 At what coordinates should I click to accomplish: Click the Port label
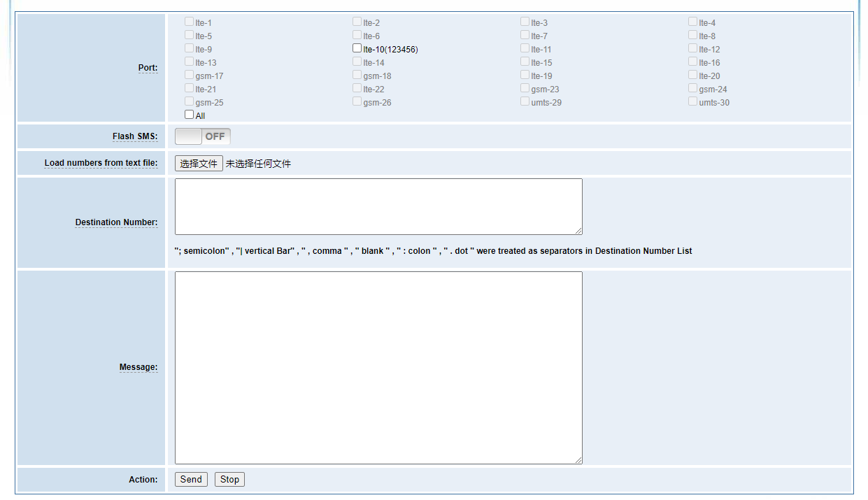148,68
